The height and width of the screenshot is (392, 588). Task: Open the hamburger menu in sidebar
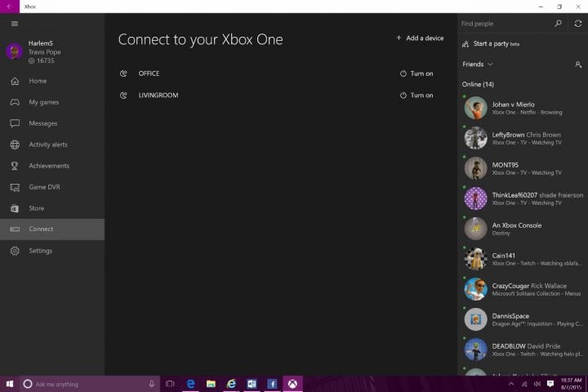[15, 24]
